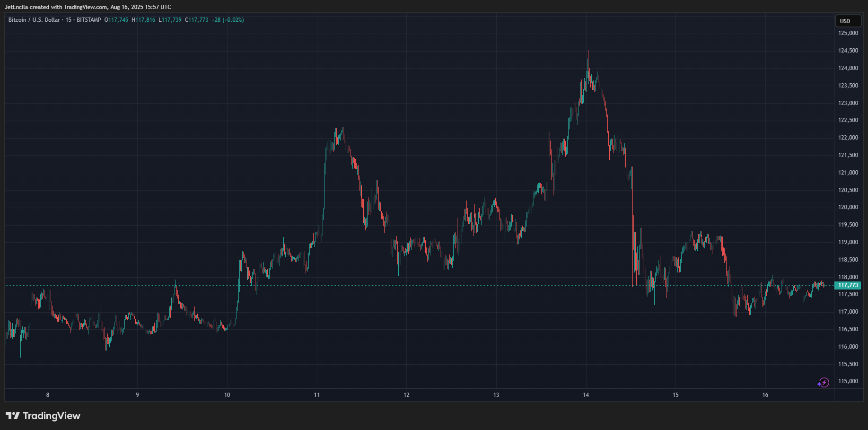
Task: Click the 116,000 price axis label
Action: 848,347
